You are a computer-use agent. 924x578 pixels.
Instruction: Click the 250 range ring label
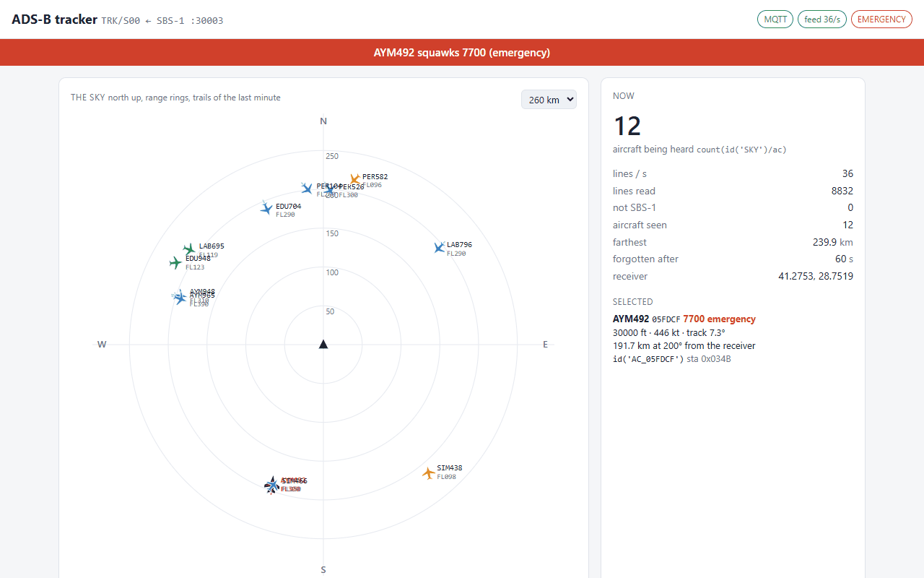coord(332,156)
